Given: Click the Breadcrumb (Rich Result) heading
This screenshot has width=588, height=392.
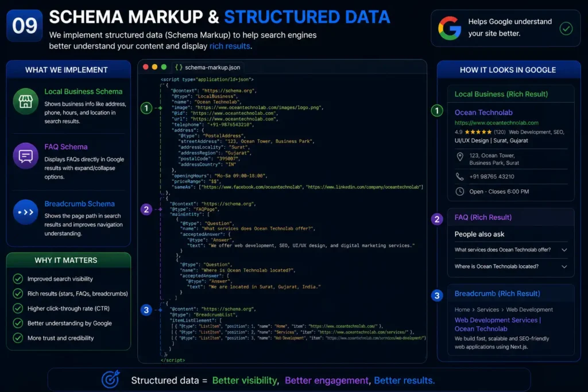Looking at the screenshot, I should click(497, 294).
